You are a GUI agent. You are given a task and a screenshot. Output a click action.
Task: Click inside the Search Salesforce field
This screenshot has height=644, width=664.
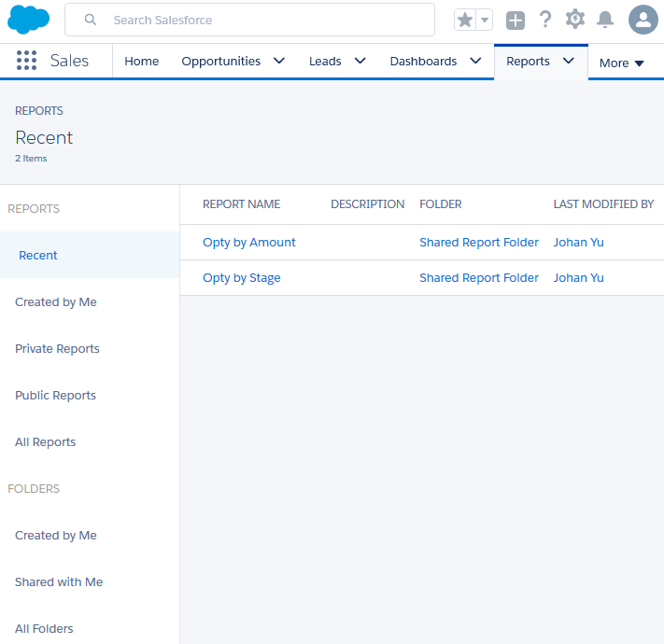[261, 20]
